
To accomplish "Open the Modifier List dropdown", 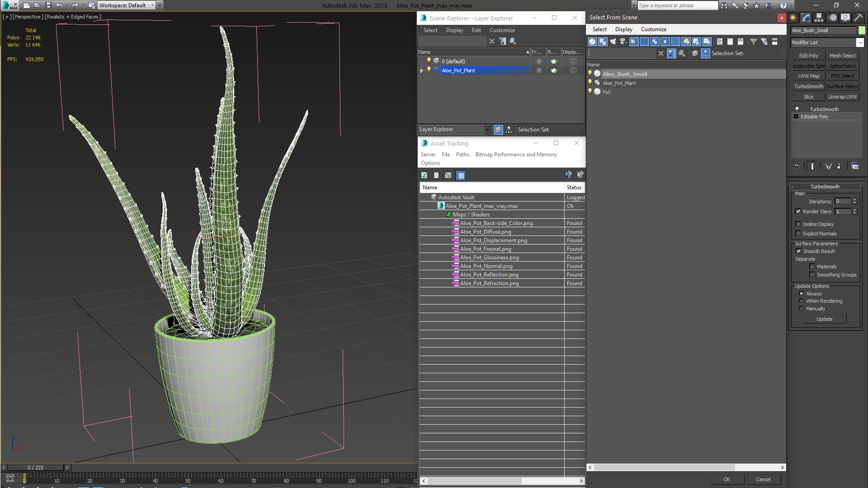I will pyautogui.click(x=860, y=42).
